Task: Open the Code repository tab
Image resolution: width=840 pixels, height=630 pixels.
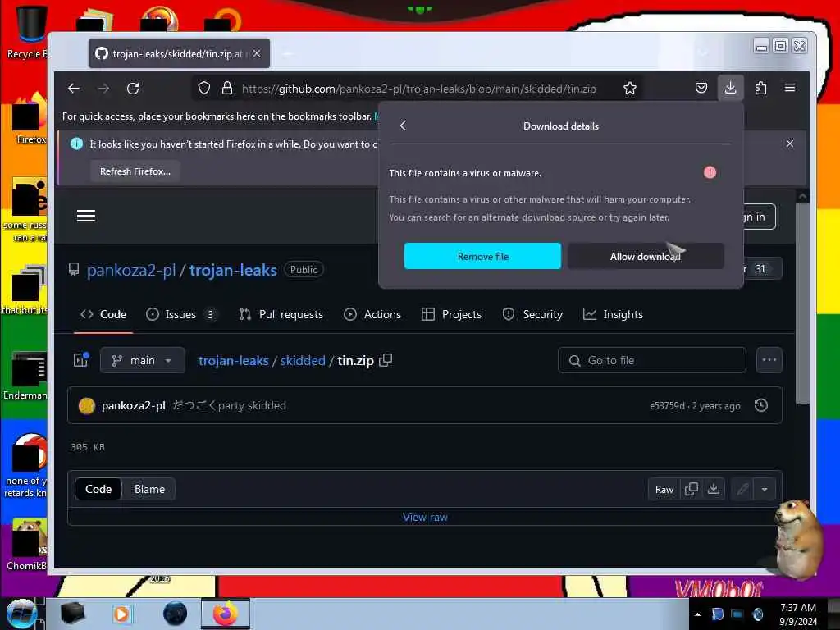Action: [103, 314]
